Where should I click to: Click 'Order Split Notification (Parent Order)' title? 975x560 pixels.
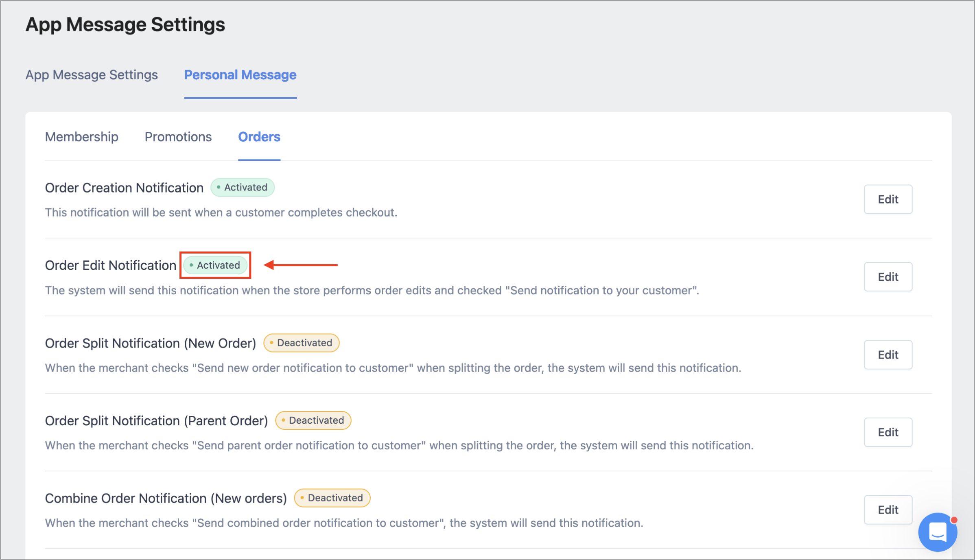(x=156, y=421)
